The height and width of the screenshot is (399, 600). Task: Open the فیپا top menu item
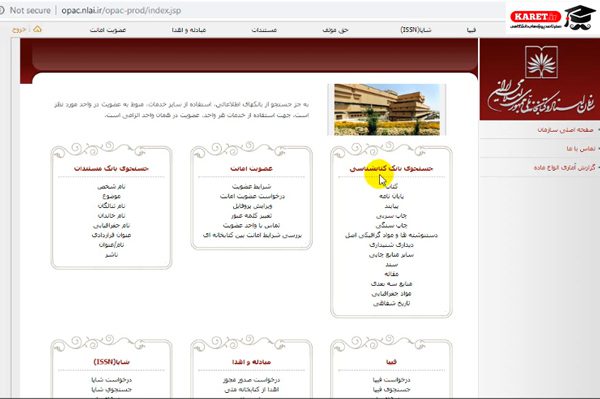click(x=471, y=30)
